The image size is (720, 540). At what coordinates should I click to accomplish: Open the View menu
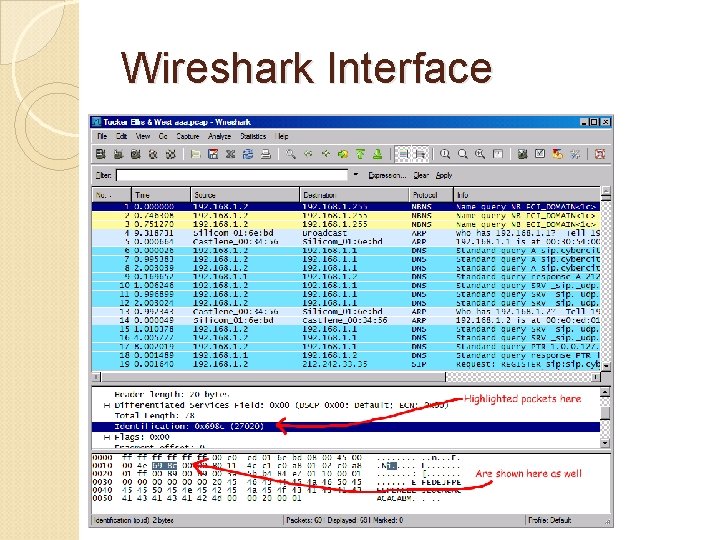tap(143, 136)
